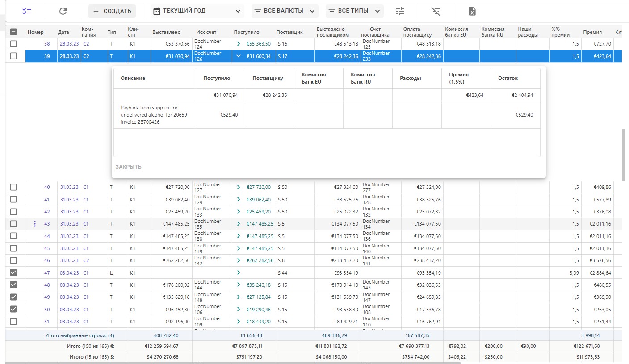This screenshot has width=629, height=364.
Task: Expand payment details arrow for row 38
Action: [239, 44]
